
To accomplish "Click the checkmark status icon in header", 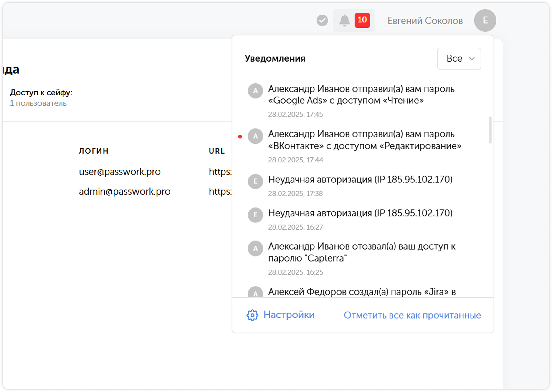I will pos(322,20).
